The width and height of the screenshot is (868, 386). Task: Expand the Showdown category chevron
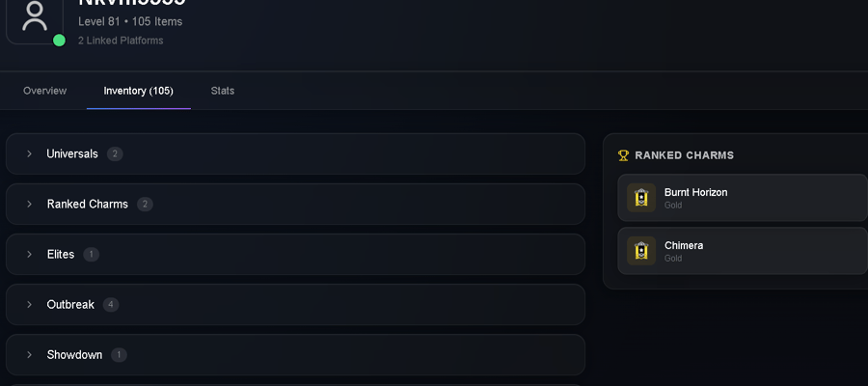[x=29, y=355]
